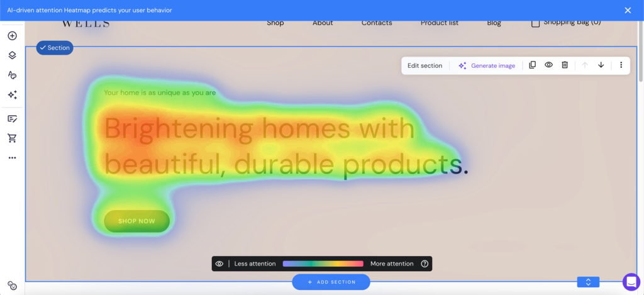Duplicate the section with copy icon

[x=532, y=65]
